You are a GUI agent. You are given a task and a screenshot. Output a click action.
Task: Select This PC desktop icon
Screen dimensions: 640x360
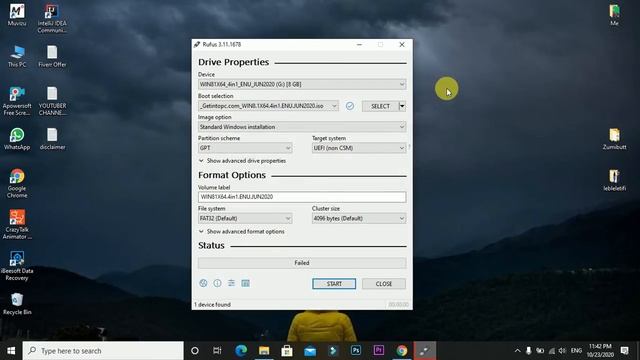click(17, 56)
